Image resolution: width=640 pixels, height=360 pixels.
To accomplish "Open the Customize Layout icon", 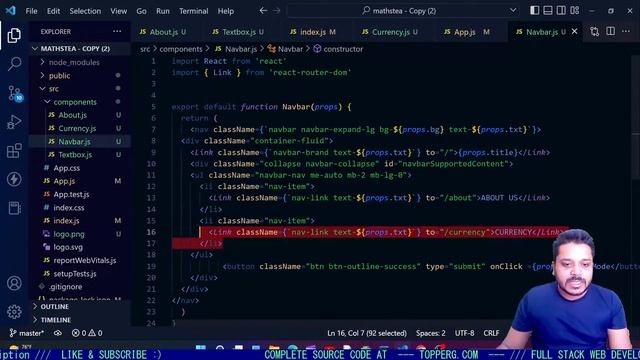I will pos(575,11).
